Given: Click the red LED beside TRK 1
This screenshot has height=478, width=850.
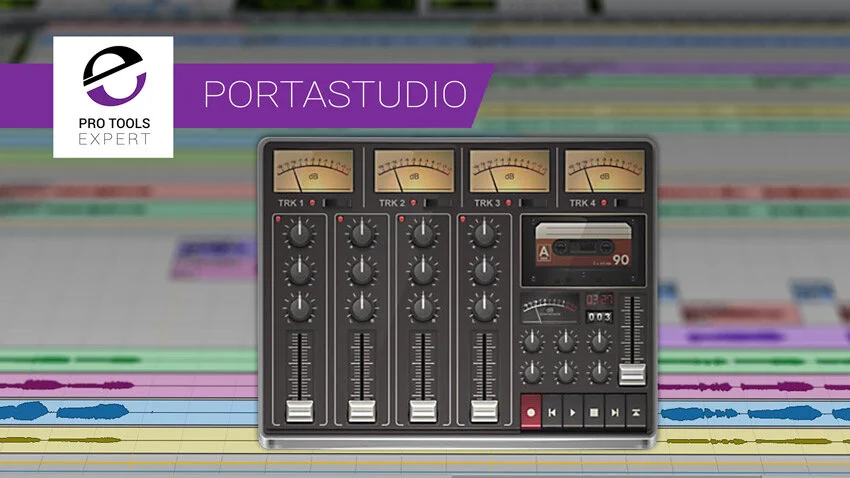Looking at the screenshot, I should coord(312,203).
